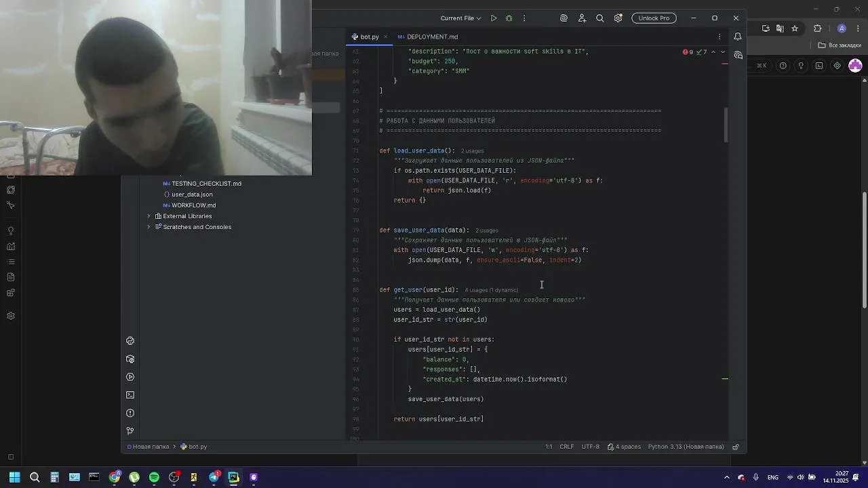Jump to next highlighted error arrow
Viewport: 868px width, 488px height.
722,52
